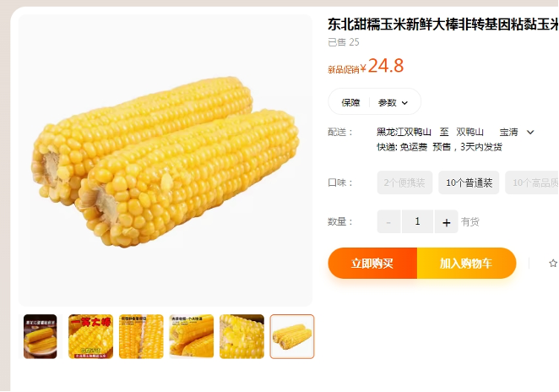View third thumbnail of corn kernel closeup

[141, 336]
